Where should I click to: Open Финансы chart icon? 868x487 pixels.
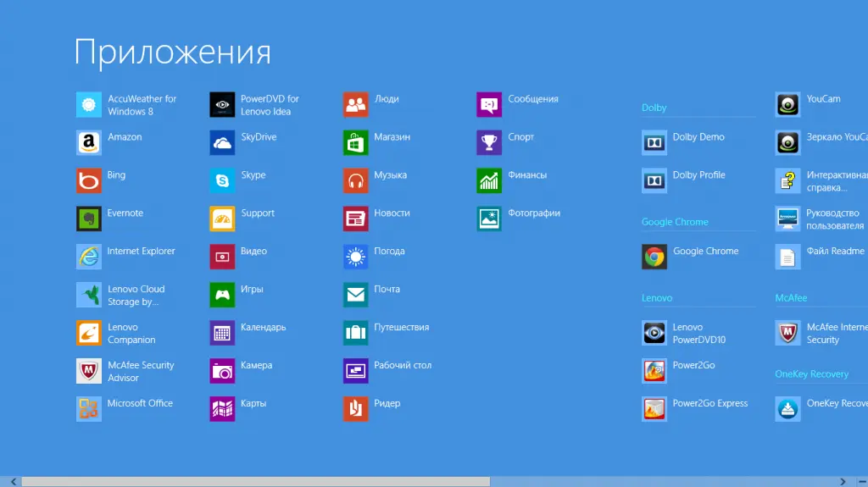489,181
